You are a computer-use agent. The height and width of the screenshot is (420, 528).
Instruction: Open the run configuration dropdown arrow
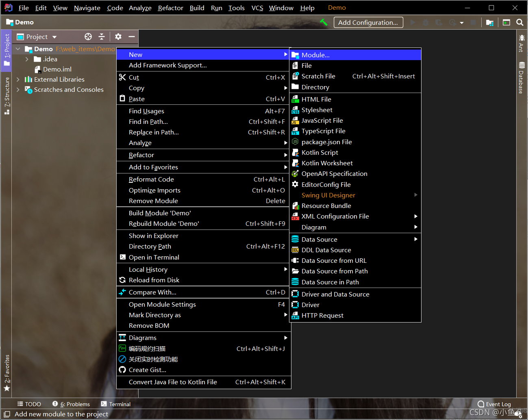(462, 23)
